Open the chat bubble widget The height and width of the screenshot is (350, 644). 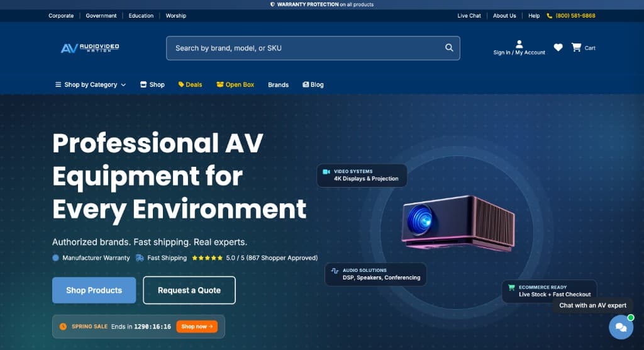tap(620, 327)
